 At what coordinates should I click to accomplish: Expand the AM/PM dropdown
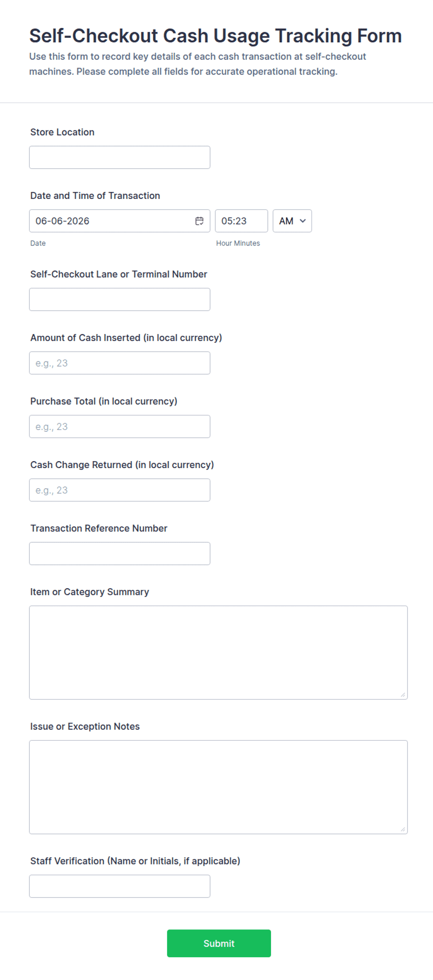(292, 221)
